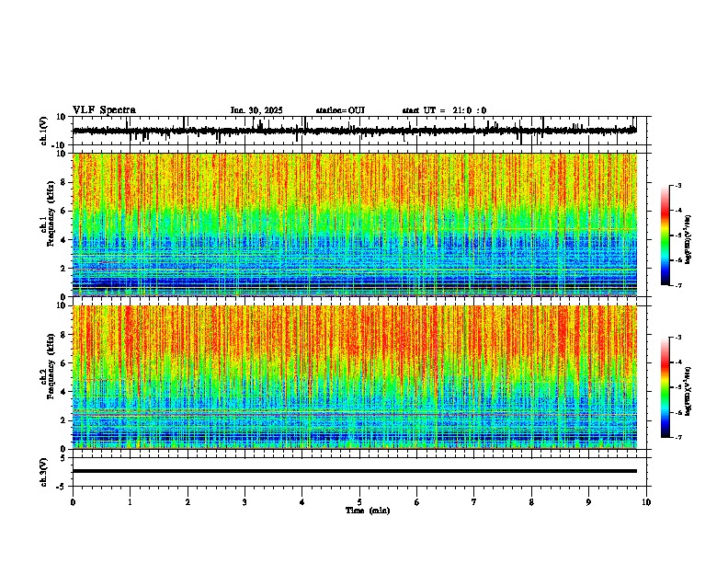Click the ch.3 flat black voltage trace
Image resolution: width=728 pixels, height=563 pixels.
tap(355, 471)
